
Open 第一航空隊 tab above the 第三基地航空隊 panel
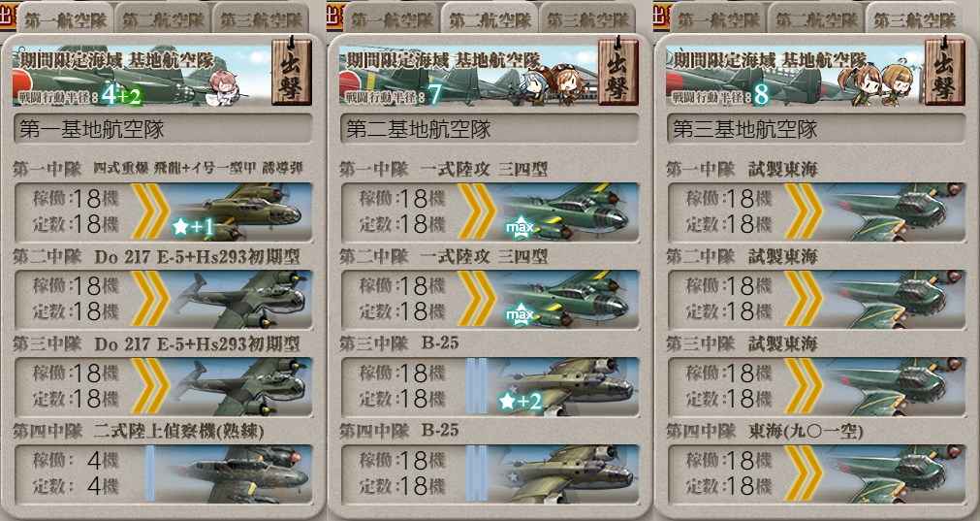click(718, 19)
